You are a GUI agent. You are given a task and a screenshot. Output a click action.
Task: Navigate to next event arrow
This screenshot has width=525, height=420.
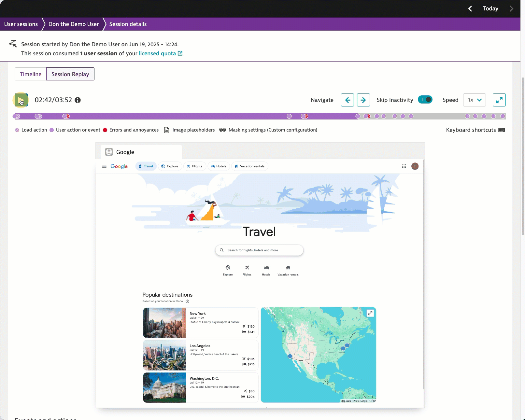(363, 100)
